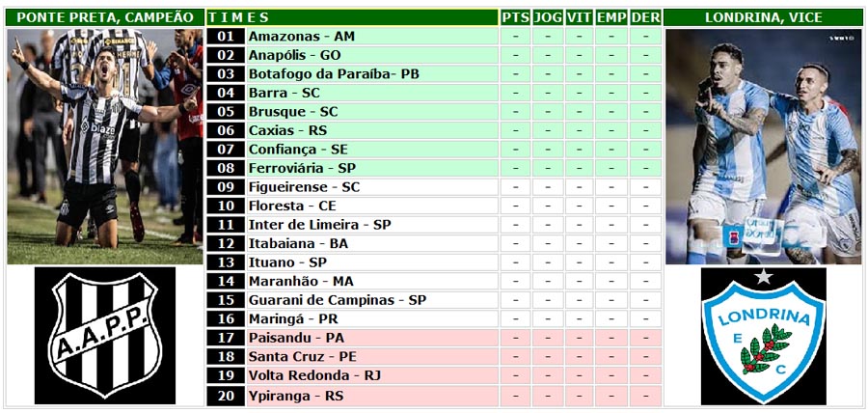Click the position 01 number badge
Screen dimensions: 868x413
point(226,36)
